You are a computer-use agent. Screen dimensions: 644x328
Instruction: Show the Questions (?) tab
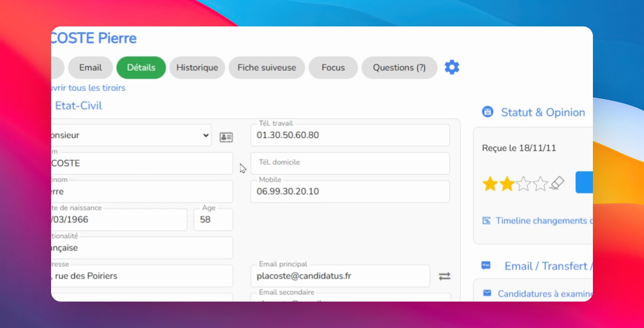[399, 67]
